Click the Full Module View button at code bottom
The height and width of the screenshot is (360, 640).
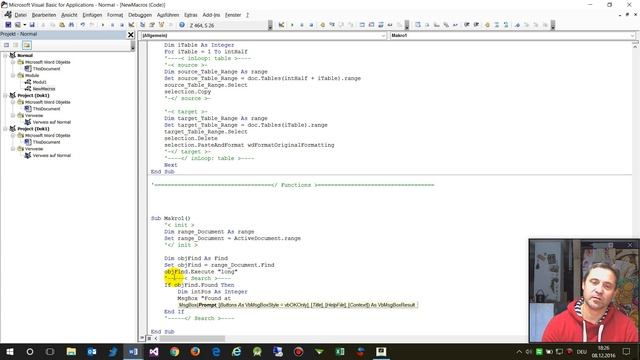[x=149, y=338]
